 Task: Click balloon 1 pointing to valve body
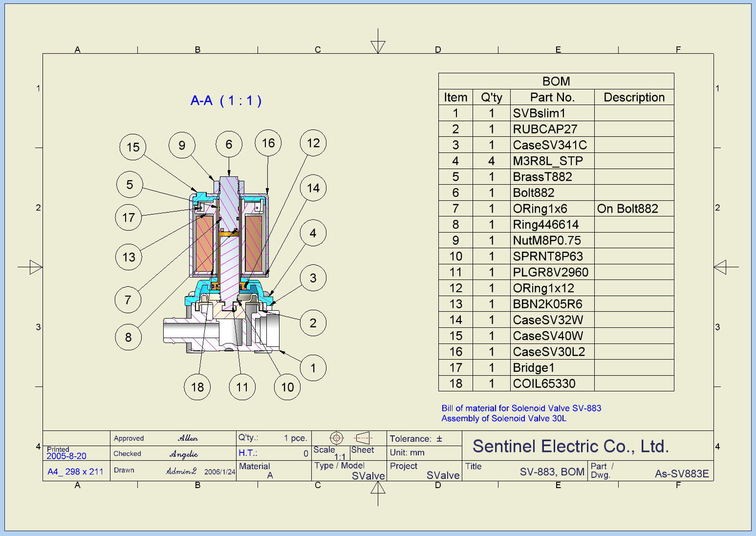point(313,368)
